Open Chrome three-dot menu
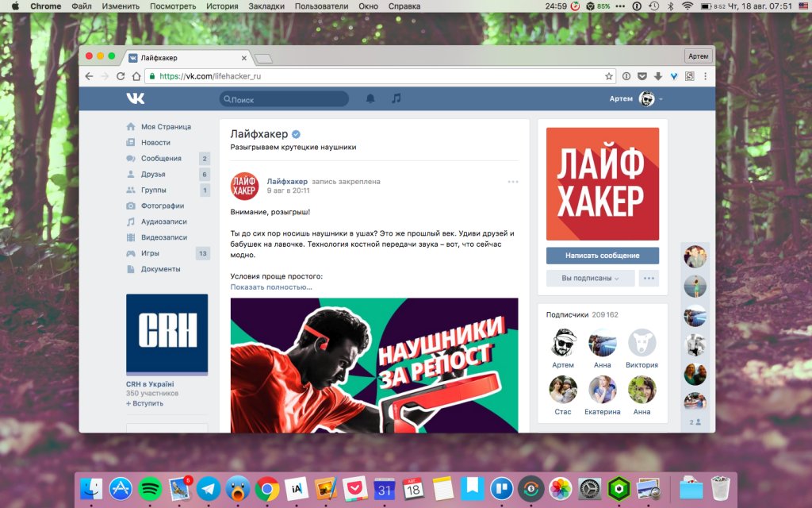Viewport: 812px width, 508px height. [705, 76]
